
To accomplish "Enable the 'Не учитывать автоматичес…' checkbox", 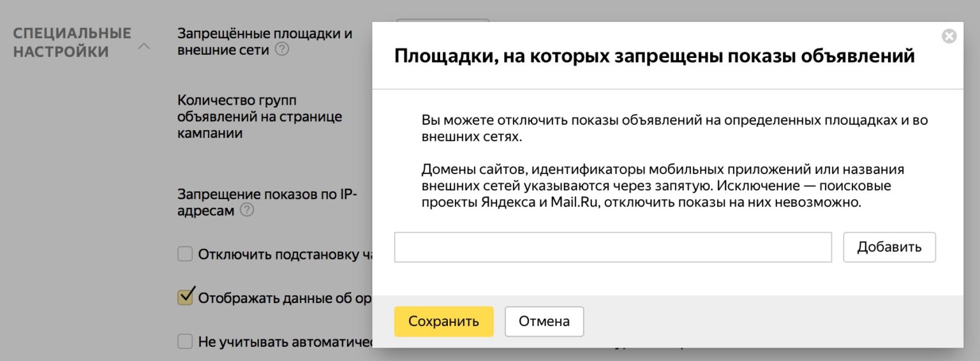I will [185, 341].
